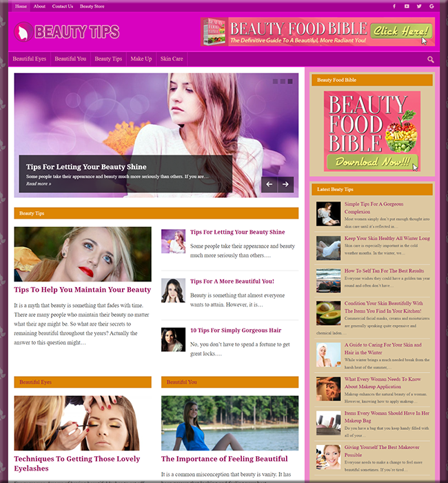Screen dimensions: 448x483
Task: Click the Beauty Tips site logo
Action: pos(67,32)
